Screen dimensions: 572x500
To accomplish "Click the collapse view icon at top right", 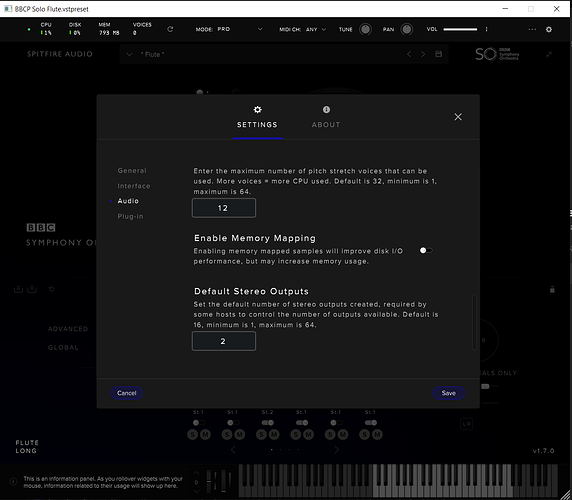I will coord(549,54).
